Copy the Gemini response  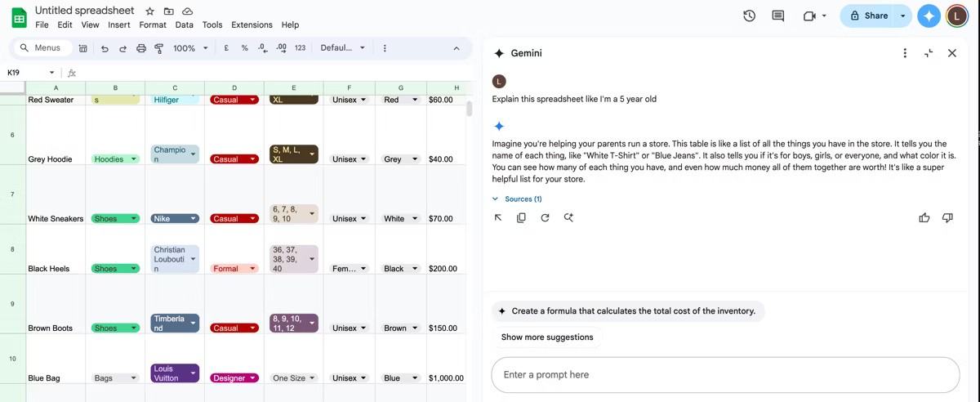[521, 217]
